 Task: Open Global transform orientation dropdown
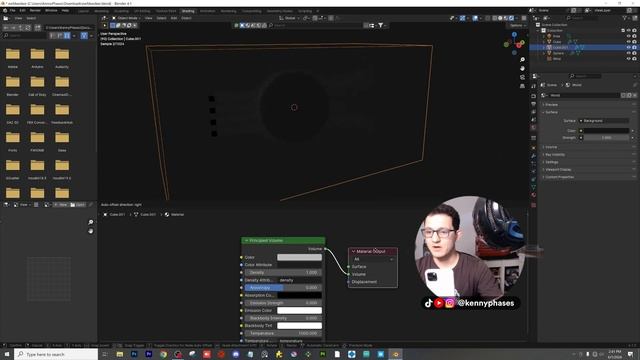coord(288,18)
